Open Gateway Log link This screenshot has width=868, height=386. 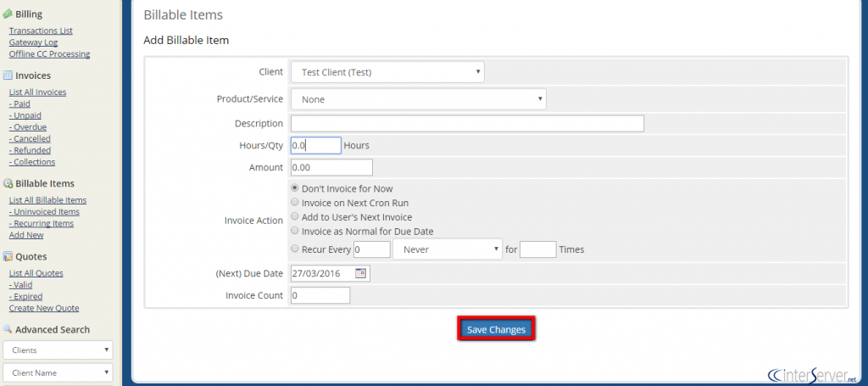click(33, 42)
